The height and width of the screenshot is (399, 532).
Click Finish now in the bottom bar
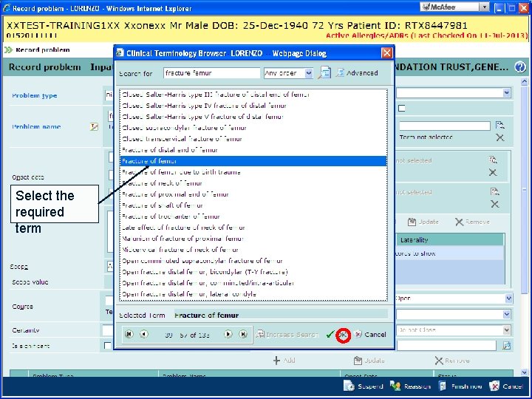460,386
